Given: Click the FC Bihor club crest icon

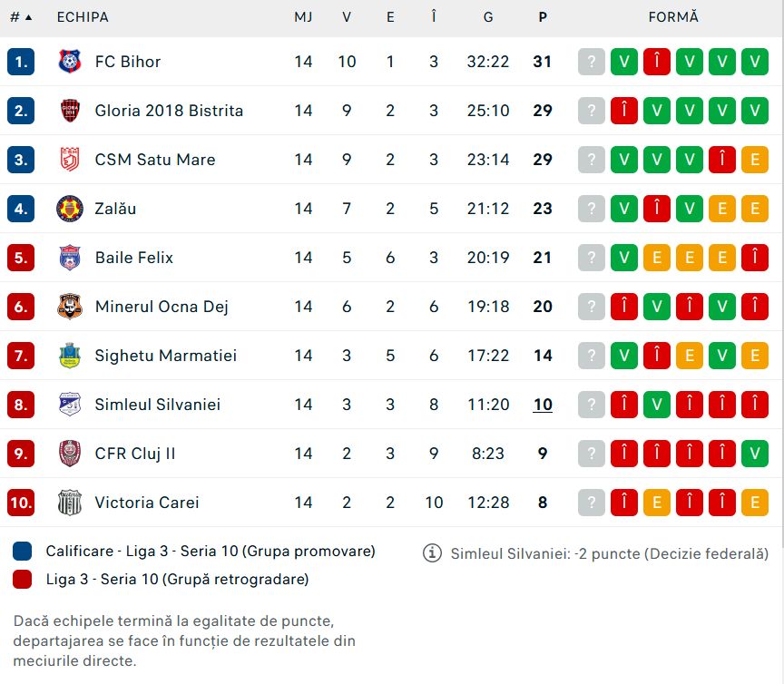Looking at the screenshot, I should click(70, 62).
